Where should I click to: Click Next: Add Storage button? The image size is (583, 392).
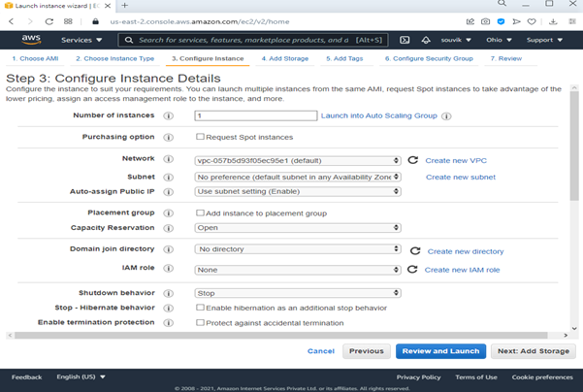[534, 351]
